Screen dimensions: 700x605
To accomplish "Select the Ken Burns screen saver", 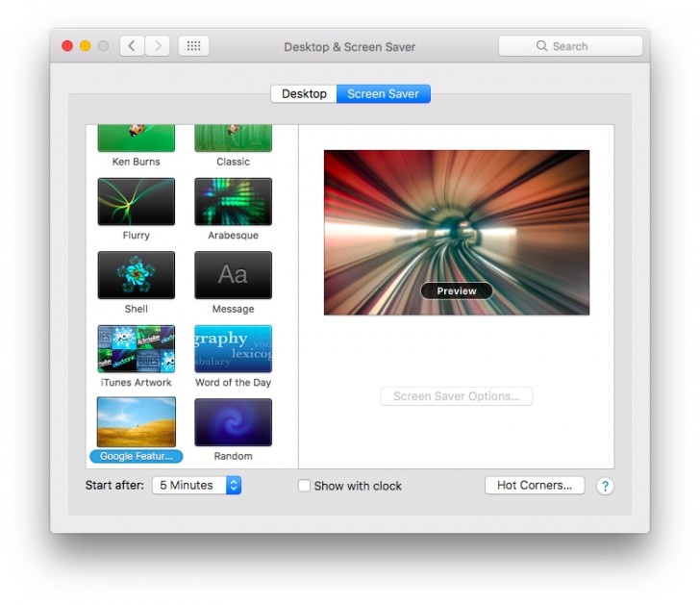I will (x=136, y=139).
